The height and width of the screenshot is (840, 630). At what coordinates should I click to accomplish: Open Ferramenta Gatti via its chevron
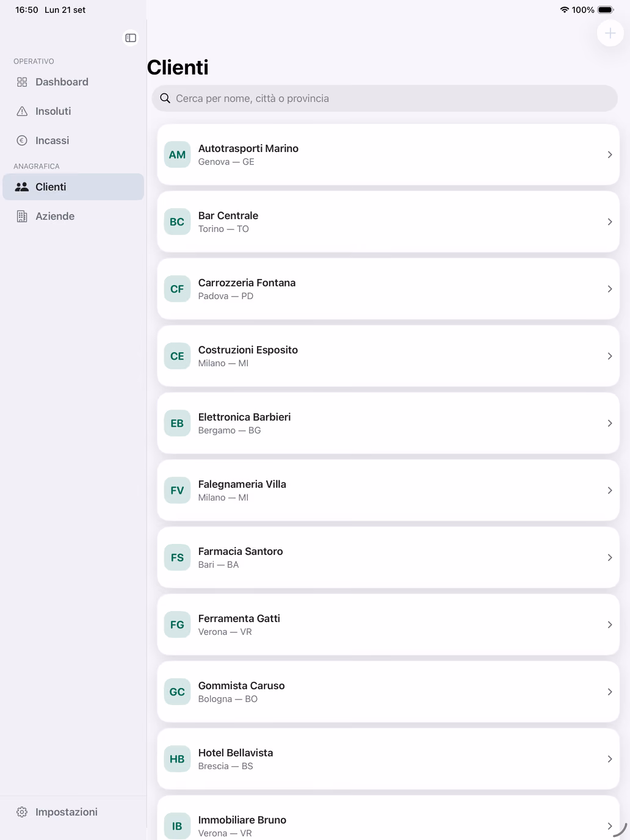[610, 625]
